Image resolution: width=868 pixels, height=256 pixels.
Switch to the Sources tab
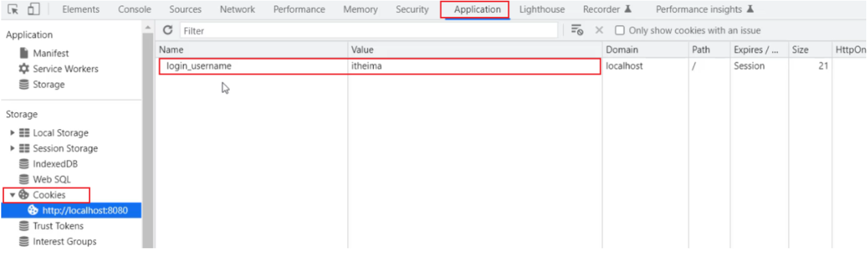[185, 10]
